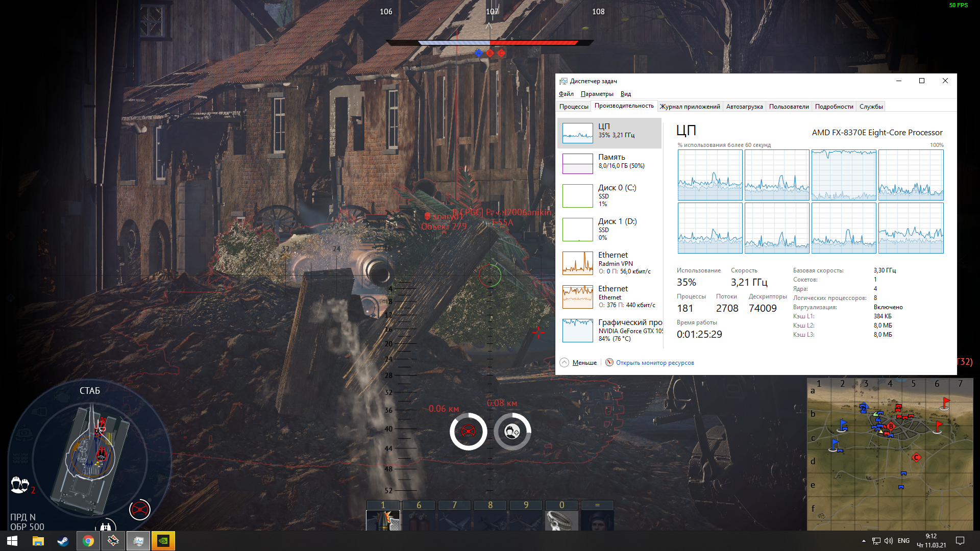The height and width of the screenshot is (551, 980).
Task: Open the Параметры menu
Action: coord(597,94)
